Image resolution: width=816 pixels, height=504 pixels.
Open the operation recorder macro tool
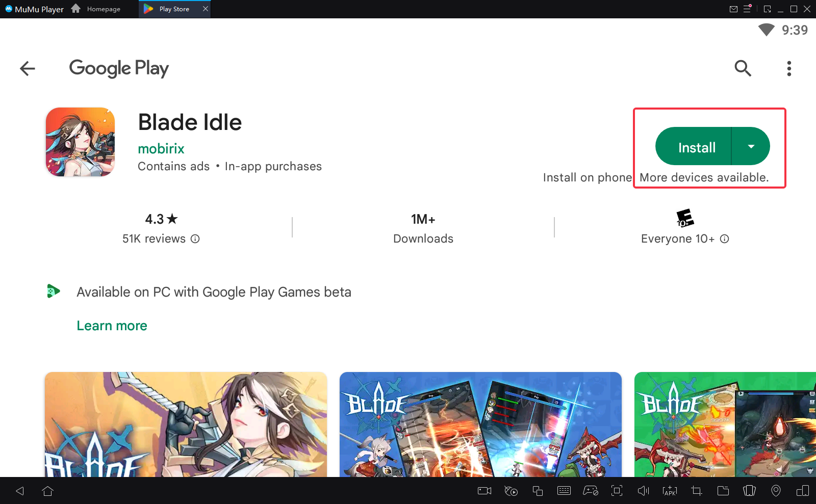click(x=511, y=491)
